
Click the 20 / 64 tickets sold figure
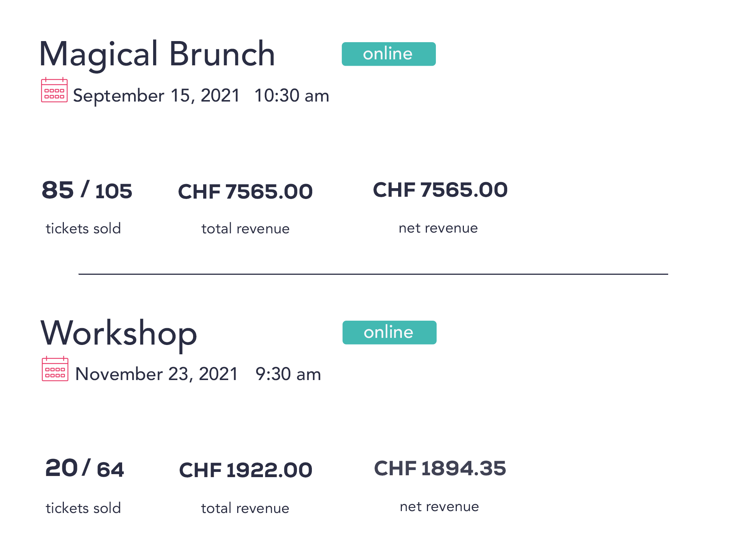point(84,468)
